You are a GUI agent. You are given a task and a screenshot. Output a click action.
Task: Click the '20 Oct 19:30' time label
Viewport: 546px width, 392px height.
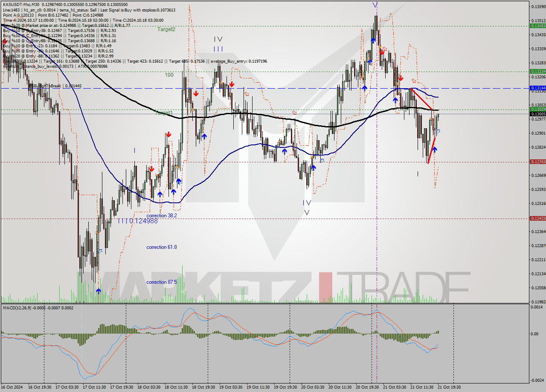(x=367, y=387)
